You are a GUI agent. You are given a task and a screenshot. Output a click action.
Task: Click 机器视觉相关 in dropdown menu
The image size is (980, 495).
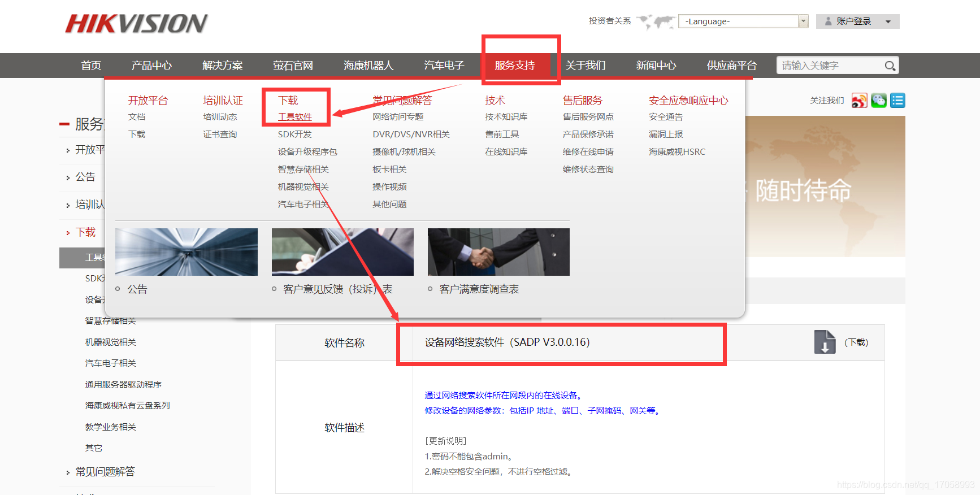(303, 187)
